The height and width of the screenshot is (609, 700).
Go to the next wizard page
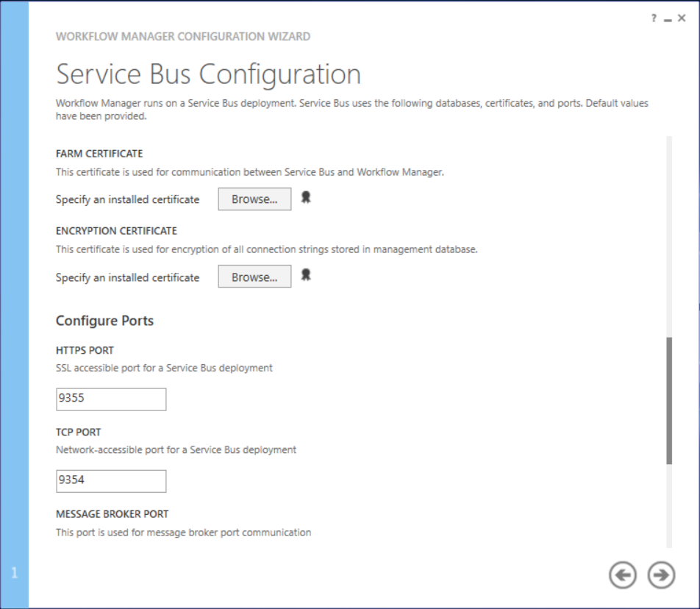tap(661, 575)
